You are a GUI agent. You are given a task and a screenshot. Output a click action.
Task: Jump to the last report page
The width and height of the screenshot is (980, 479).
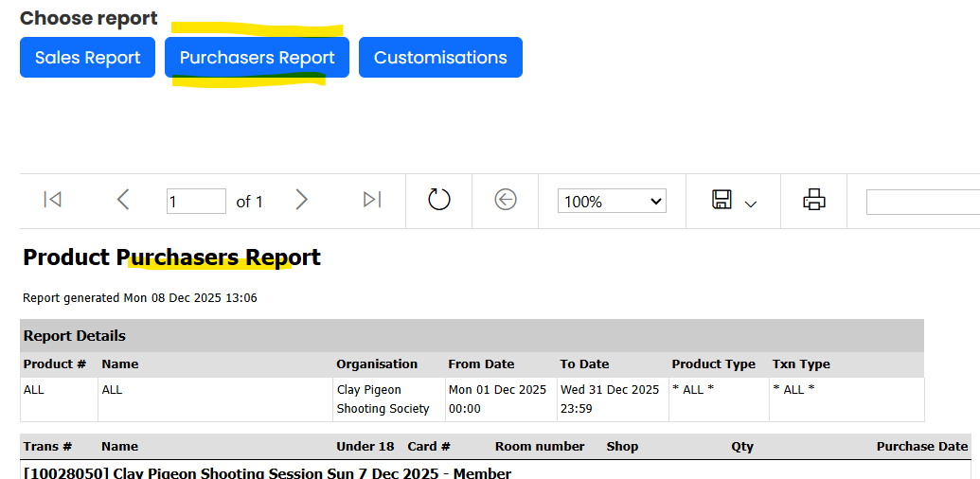[x=372, y=200]
